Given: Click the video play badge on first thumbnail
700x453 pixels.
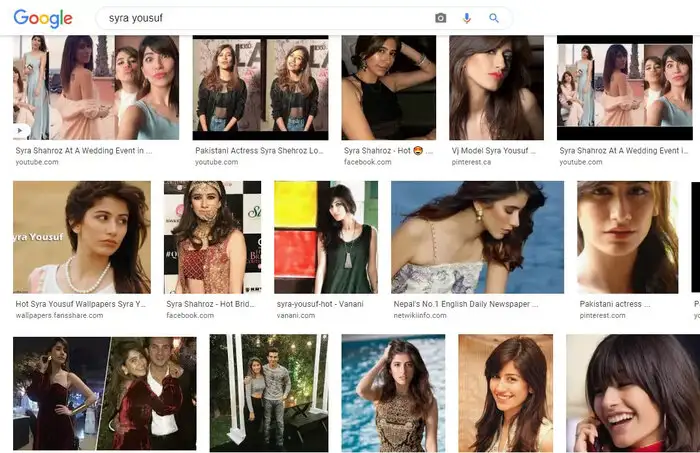Looking at the screenshot, I should 19,130.
